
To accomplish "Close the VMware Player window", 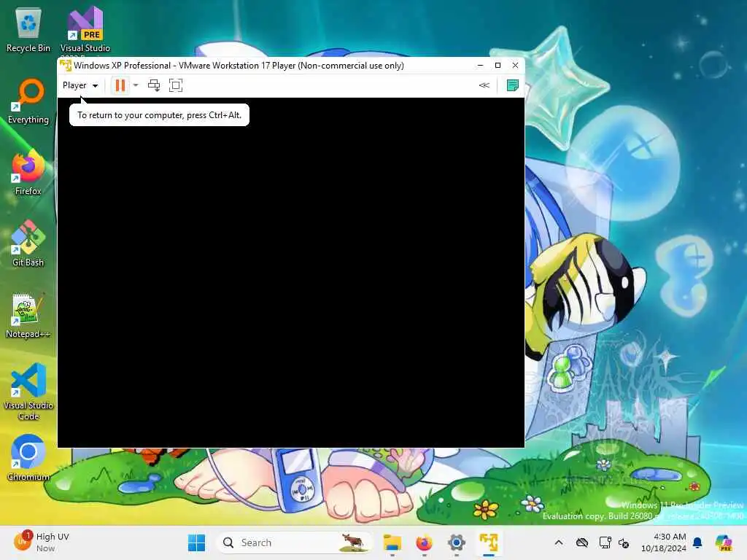I will (x=516, y=65).
